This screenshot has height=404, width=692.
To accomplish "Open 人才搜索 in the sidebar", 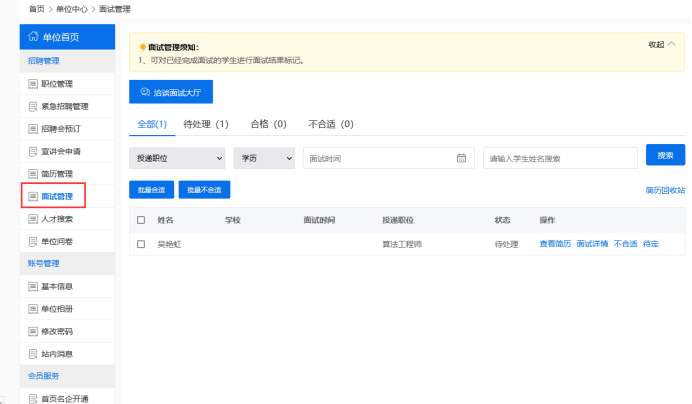I will 67,219.
